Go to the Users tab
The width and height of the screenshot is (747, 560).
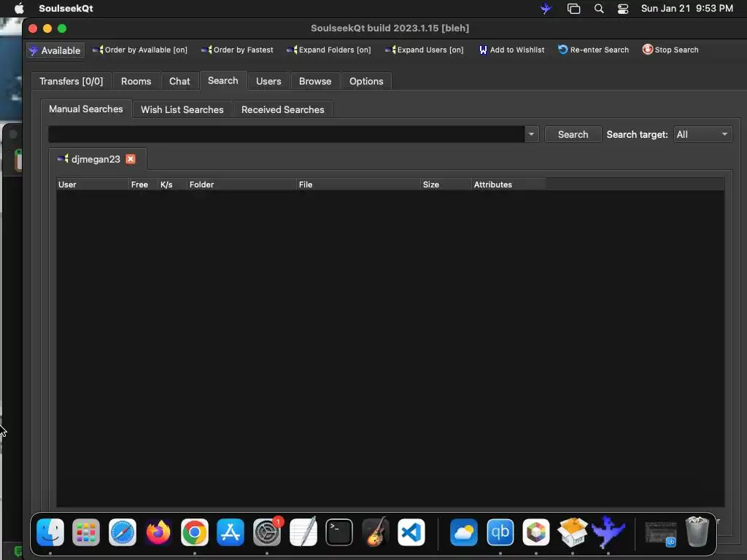(268, 82)
